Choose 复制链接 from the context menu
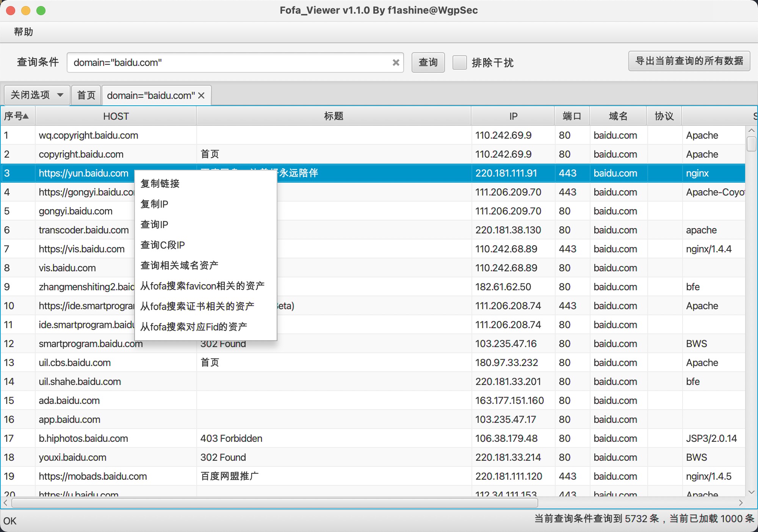758x532 pixels. 160,184
